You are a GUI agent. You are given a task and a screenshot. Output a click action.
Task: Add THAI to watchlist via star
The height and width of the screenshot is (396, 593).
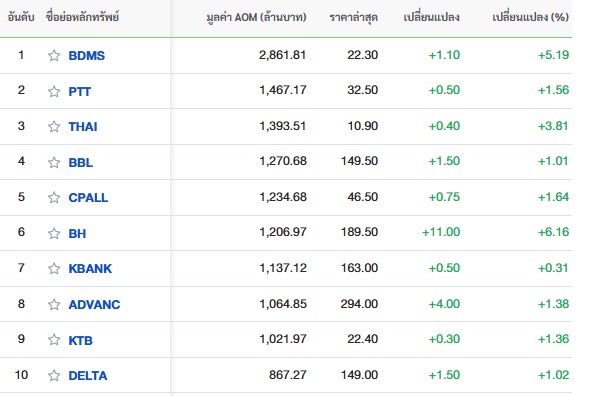point(54,126)
